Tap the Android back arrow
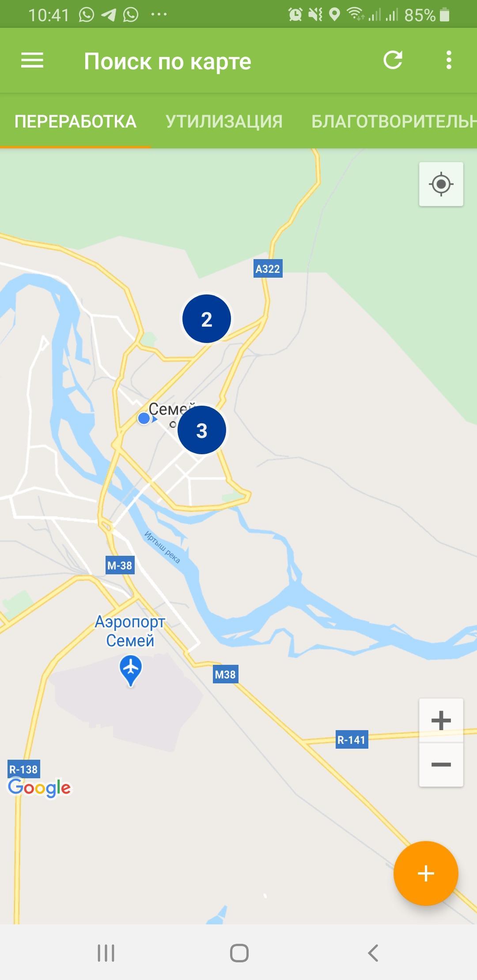The image size is (477, 980). point(373,953)
